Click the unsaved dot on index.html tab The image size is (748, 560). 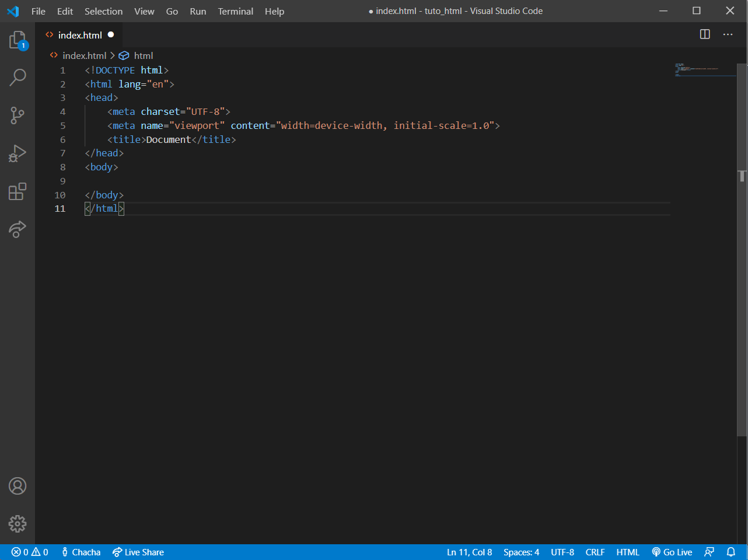coord(111,34)
